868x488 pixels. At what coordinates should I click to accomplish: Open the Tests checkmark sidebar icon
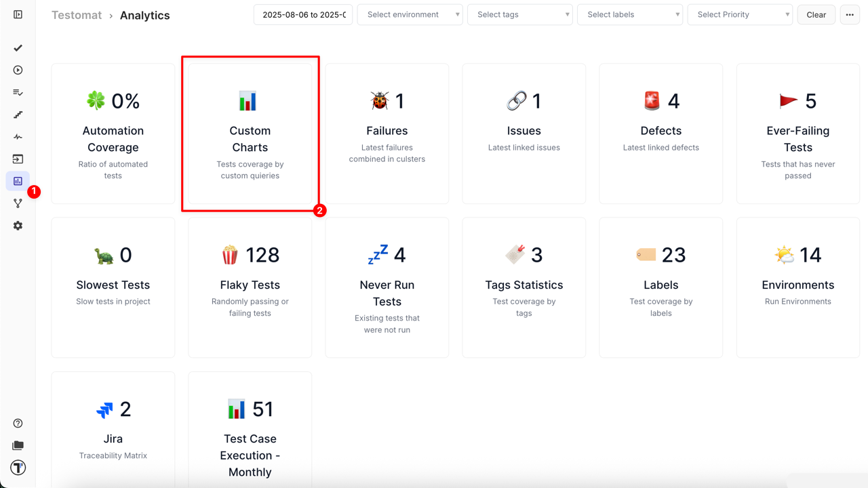(x=18, y=48)
